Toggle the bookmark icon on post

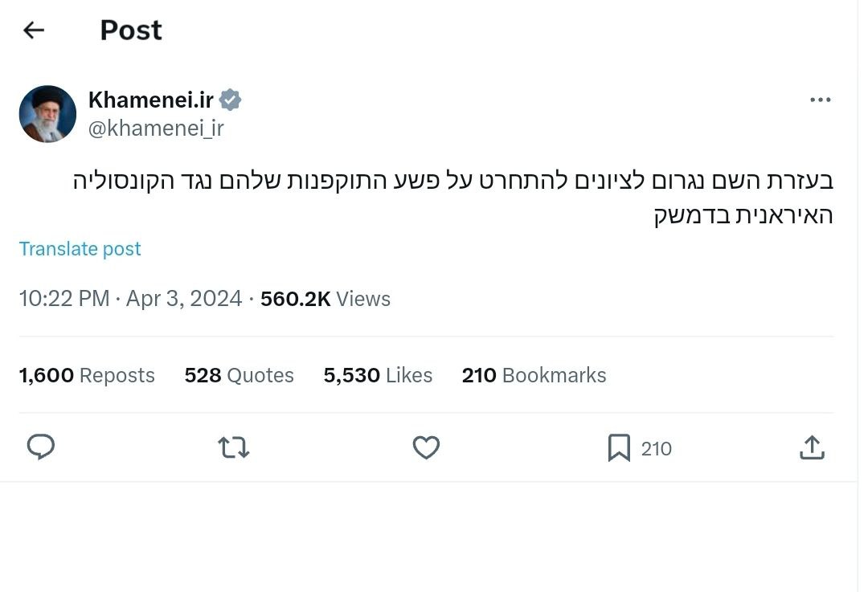(619, 447)
